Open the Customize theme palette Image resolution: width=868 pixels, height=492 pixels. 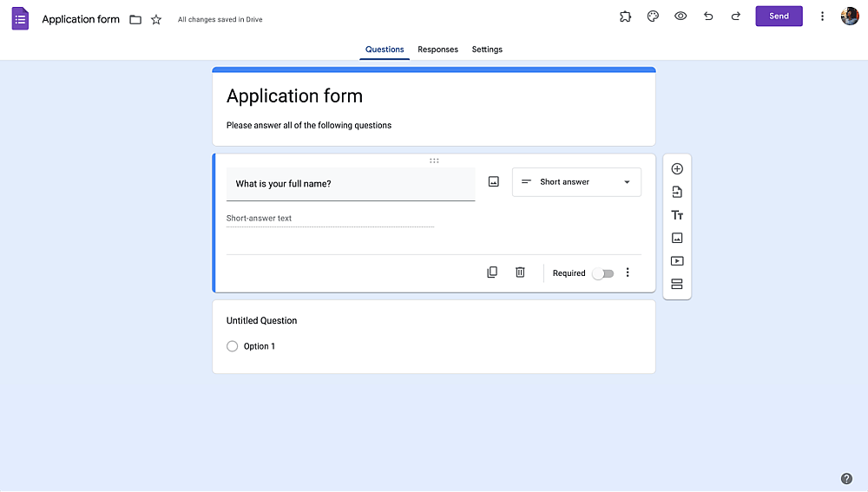pos(653,16)
